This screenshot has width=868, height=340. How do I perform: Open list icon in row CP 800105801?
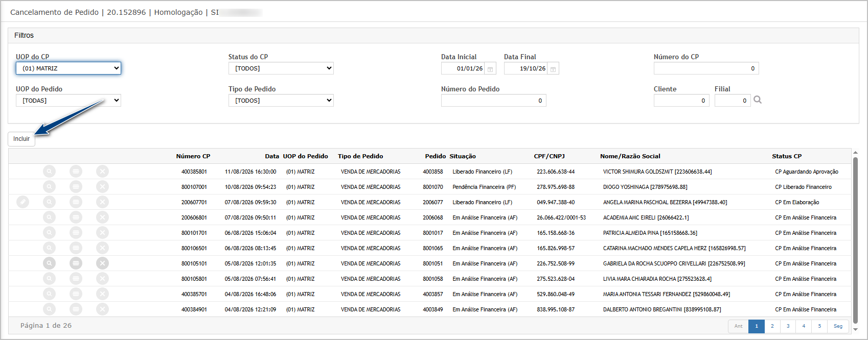(76, 279)
